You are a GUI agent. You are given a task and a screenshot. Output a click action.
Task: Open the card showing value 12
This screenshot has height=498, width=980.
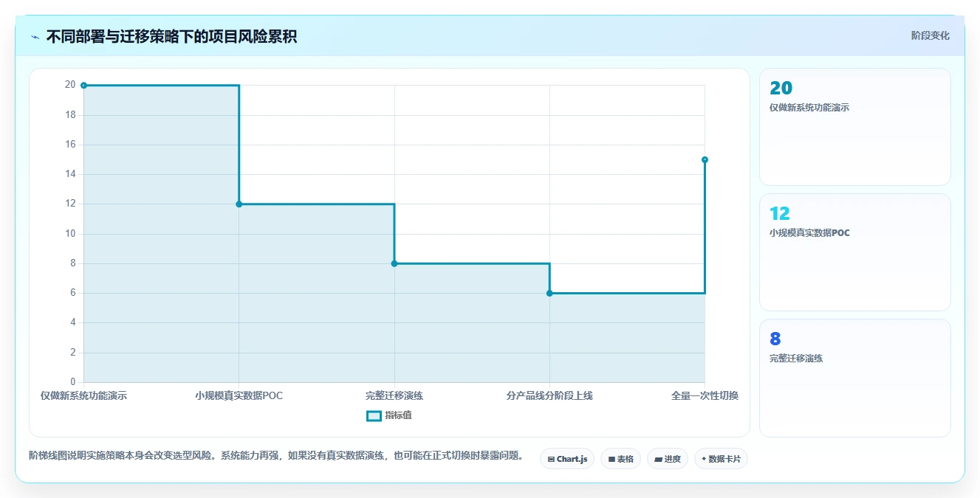pos(854,252)
